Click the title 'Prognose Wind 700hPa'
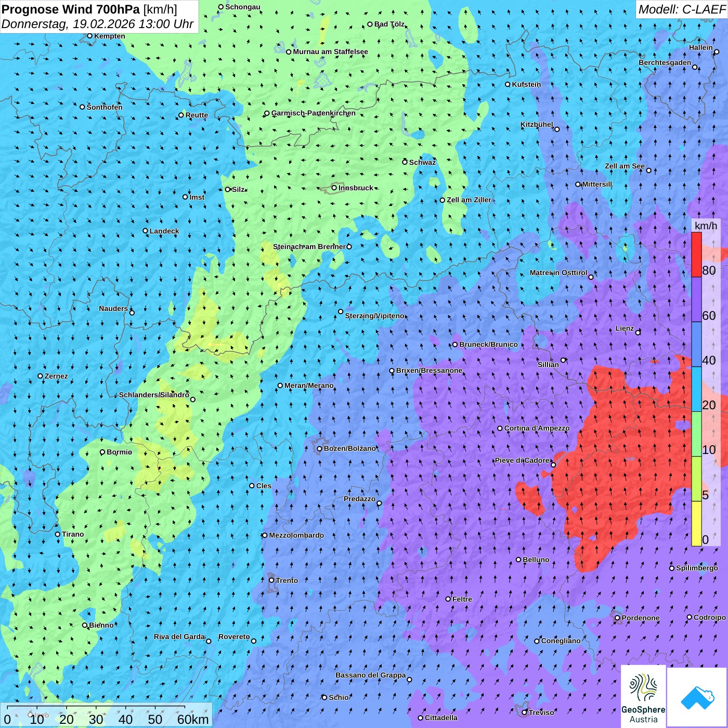This screenshot has width=728, height=728. [x=71, y=9]
